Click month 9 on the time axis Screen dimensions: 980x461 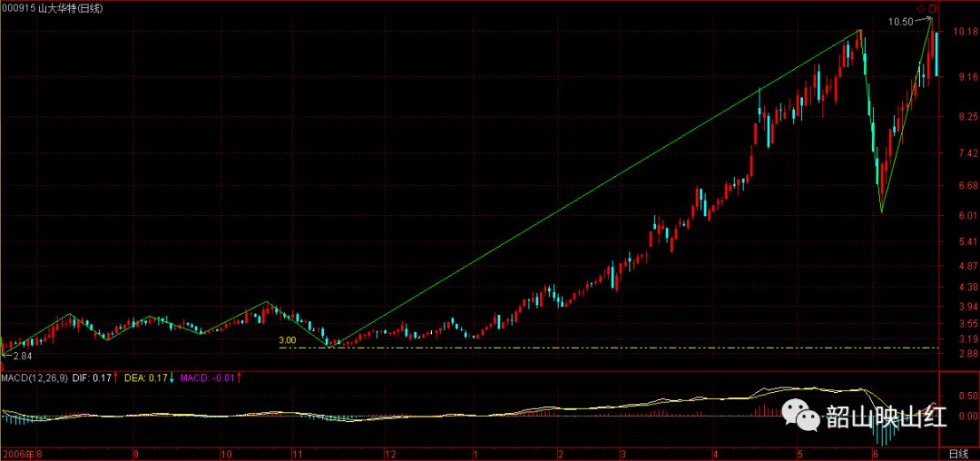coord(135,454)
